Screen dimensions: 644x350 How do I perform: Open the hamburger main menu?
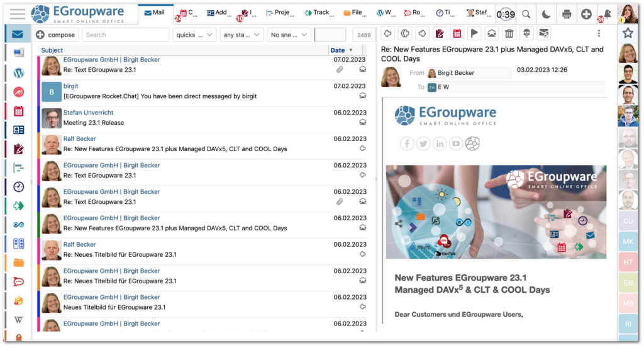click(17, 14)
